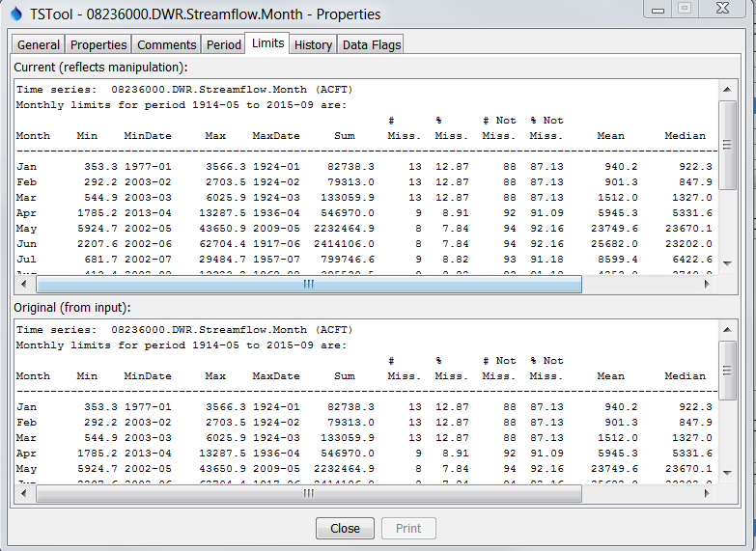
Task: Click the TSTool water drop title icon
Action: 15,14
